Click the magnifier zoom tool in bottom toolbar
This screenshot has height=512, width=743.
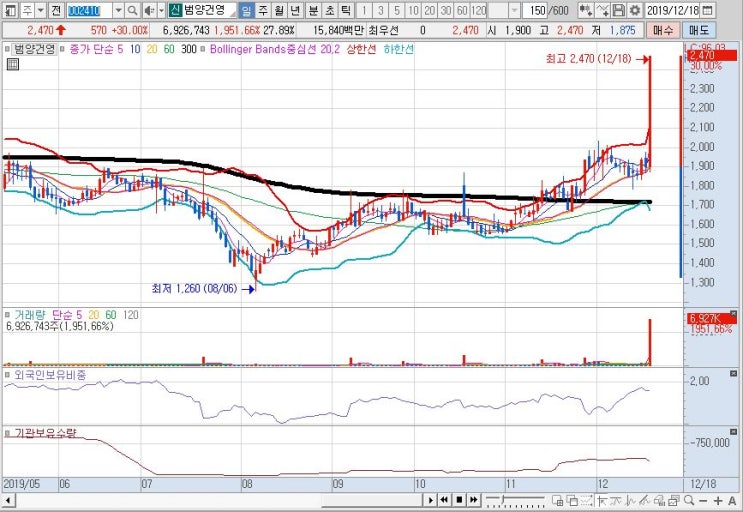[689, 500]
